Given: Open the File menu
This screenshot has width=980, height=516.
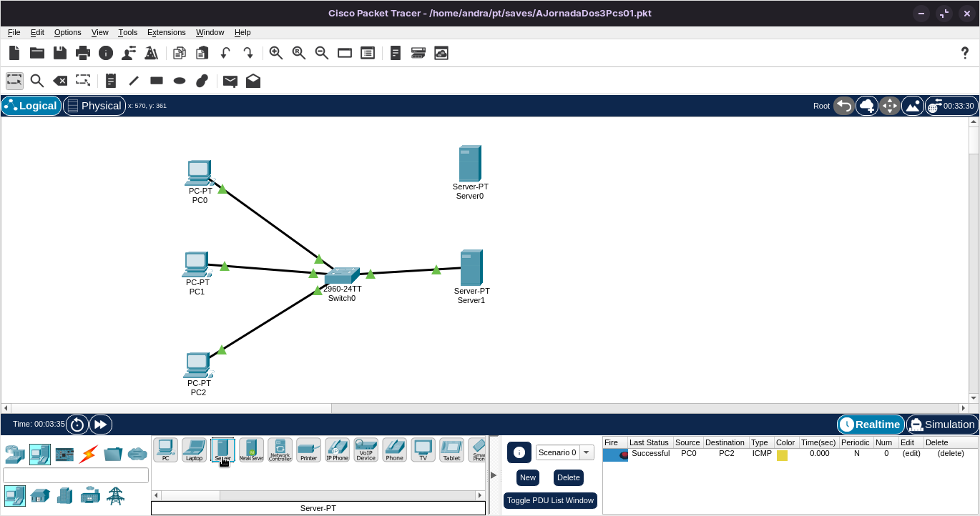Looking at the screenshot, I should tap(14, 32).
